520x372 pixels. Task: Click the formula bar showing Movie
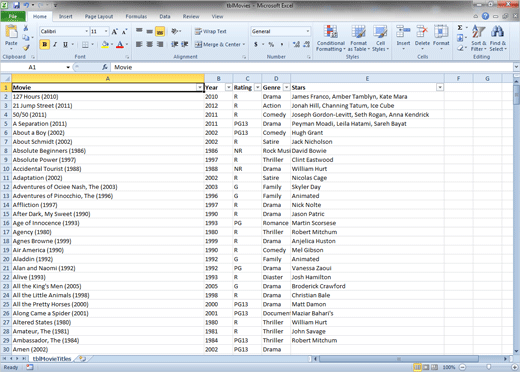312,67
